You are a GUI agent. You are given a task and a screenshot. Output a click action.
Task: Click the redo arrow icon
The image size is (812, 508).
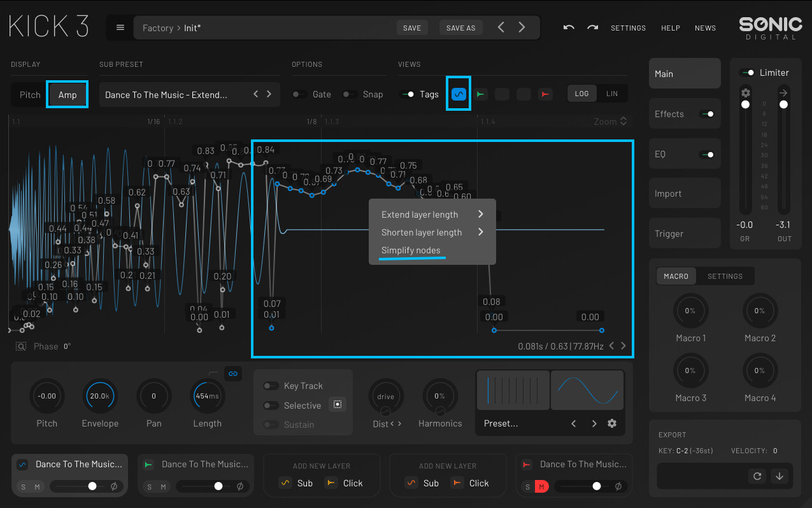[x=592, y=27]
